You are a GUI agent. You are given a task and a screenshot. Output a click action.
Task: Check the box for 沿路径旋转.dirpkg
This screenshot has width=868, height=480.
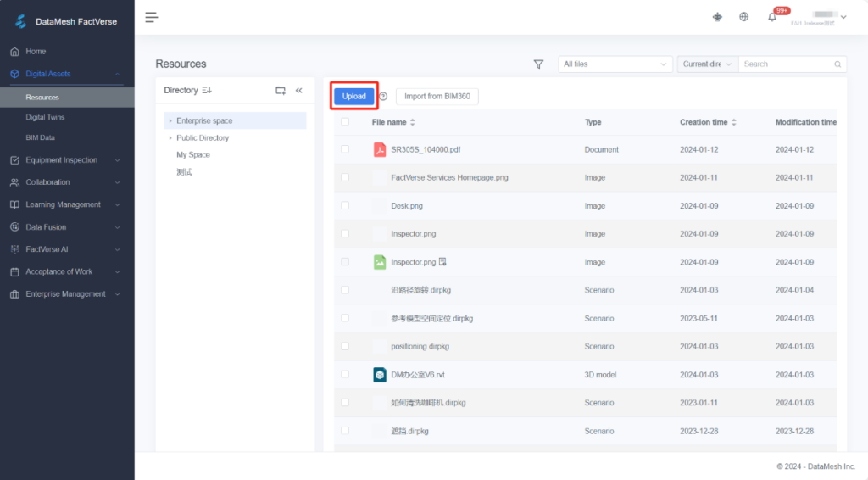coord(345,289)
